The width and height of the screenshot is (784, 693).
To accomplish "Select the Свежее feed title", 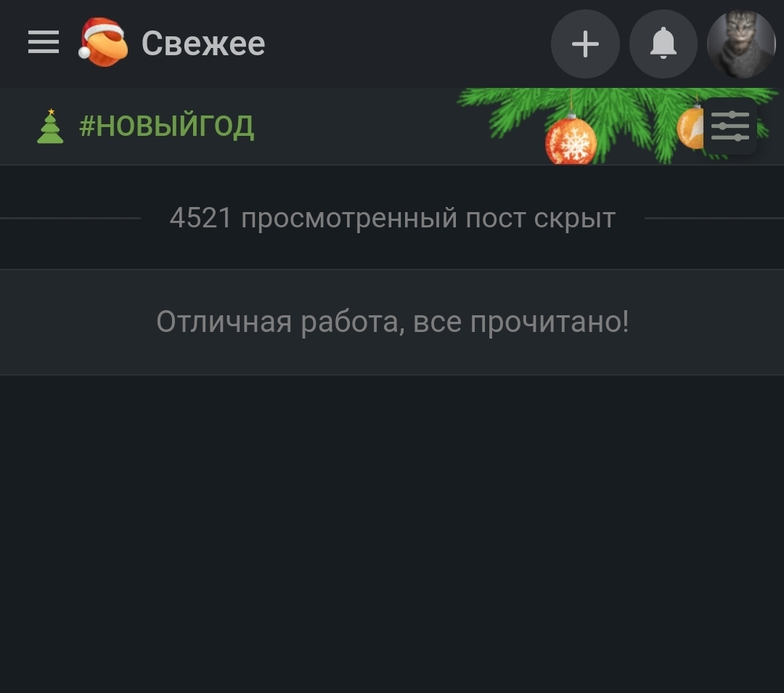I will pyautogui.click(x=203, y=44).
